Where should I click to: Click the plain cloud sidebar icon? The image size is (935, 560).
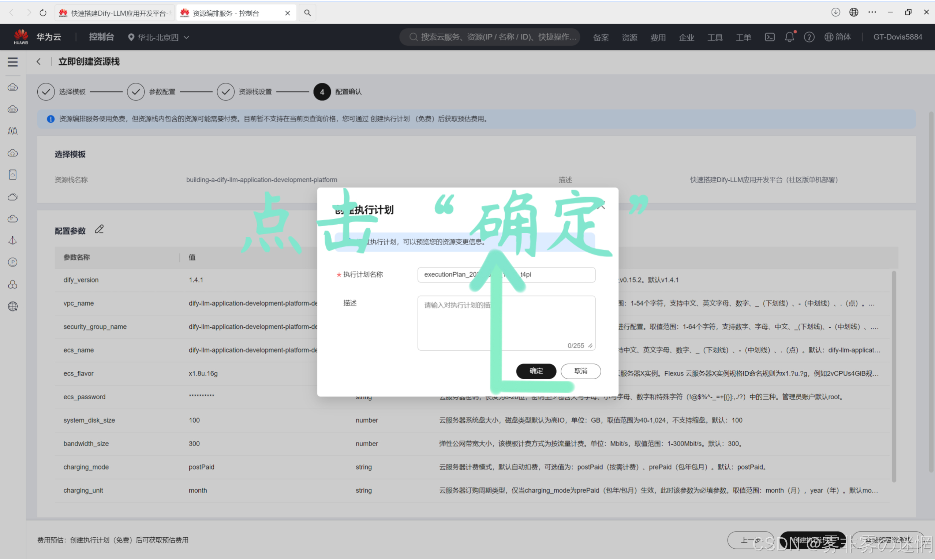[x=12, y=197]
